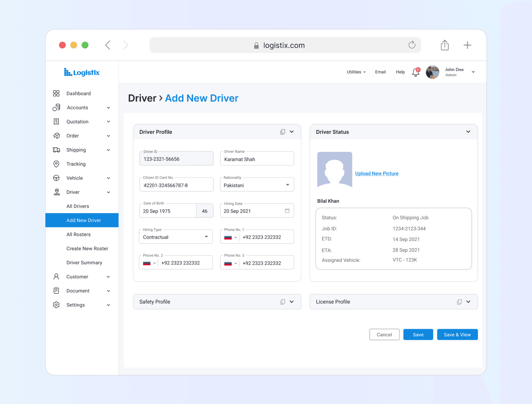This screenshot has width=532, height=404.
Task: Open the calendar icon in Hiring Date
Action: [x=287, y=211]
